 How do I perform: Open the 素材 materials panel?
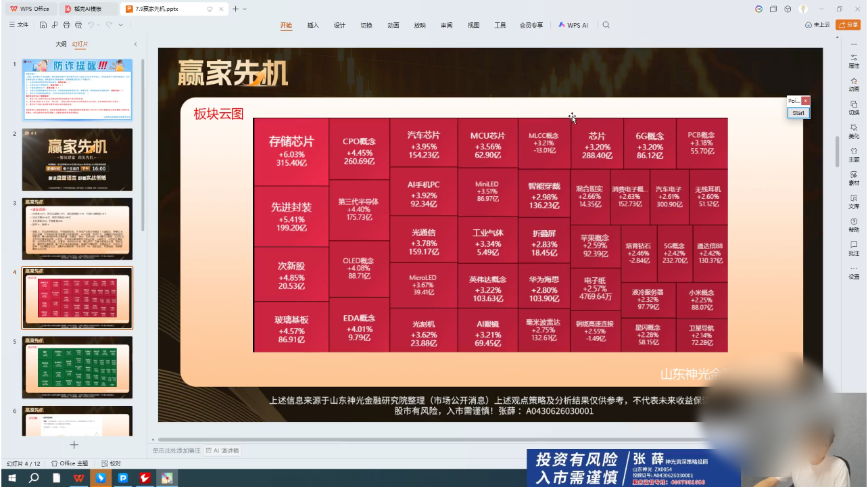pyautogui.click(x=854, y=178)
